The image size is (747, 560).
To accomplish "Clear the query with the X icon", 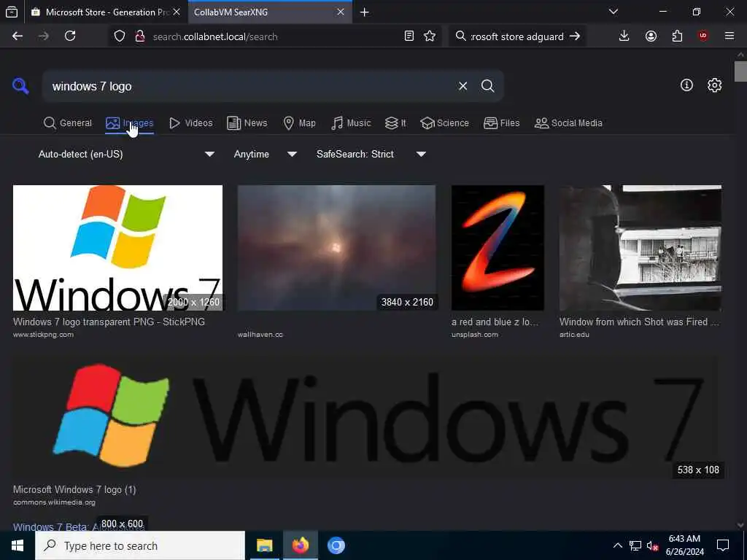I will 462,86.
